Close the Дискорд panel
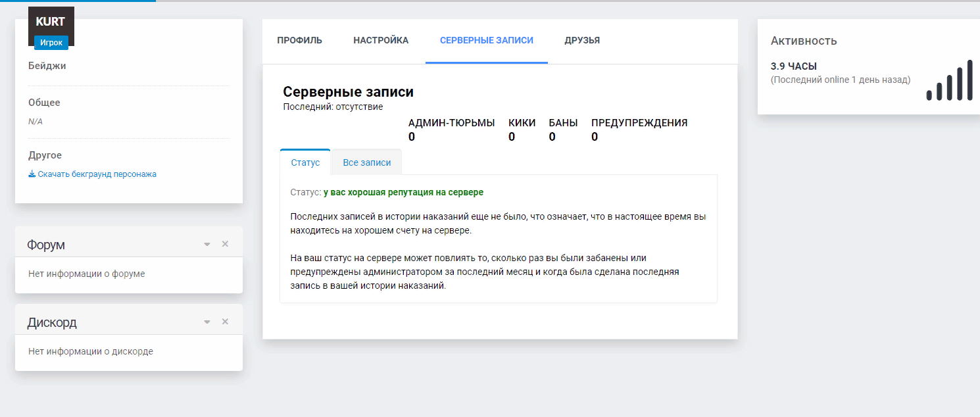Screen dimensions: 980x417 tap(225, 322)
